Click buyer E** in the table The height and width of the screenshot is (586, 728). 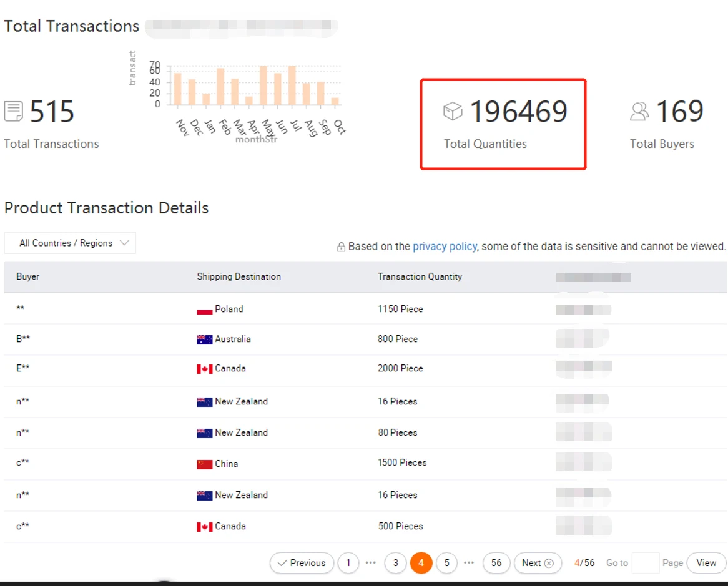click(22, 368)
